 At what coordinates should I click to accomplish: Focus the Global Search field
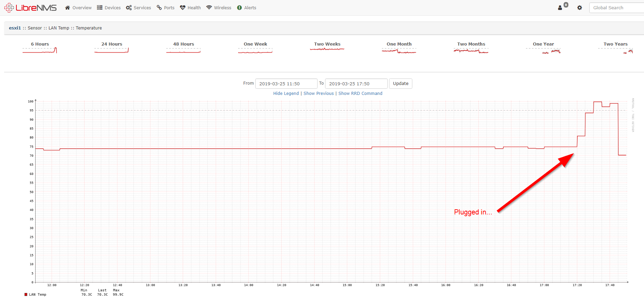(616, 8)
